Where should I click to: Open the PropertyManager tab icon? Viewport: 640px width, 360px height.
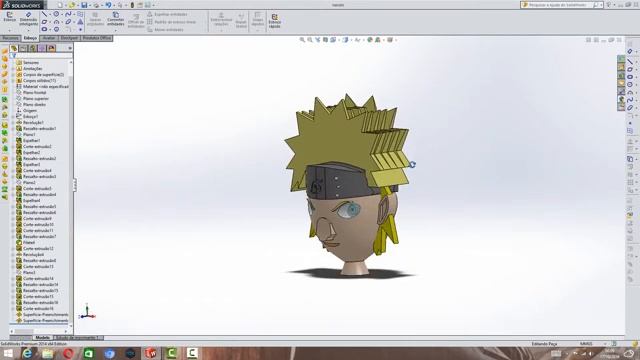(23, 48)
